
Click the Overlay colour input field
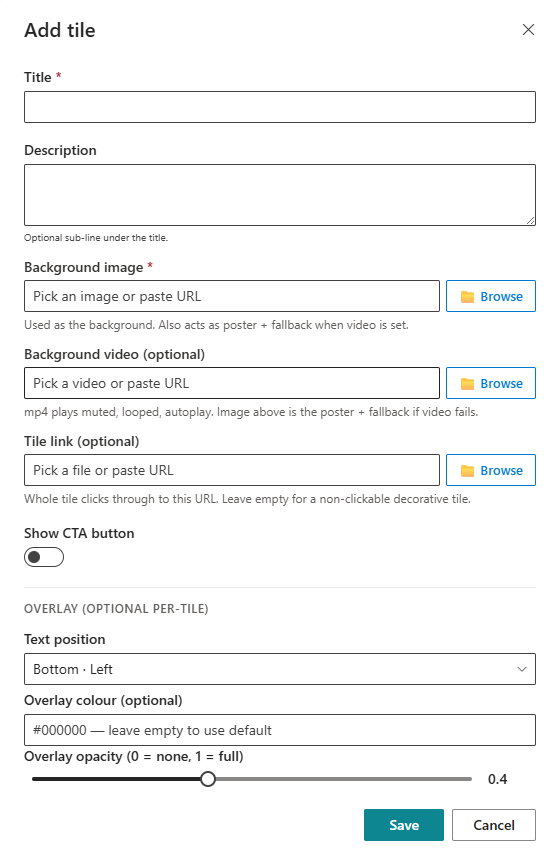pyautogui.click(x=280, y=730)
